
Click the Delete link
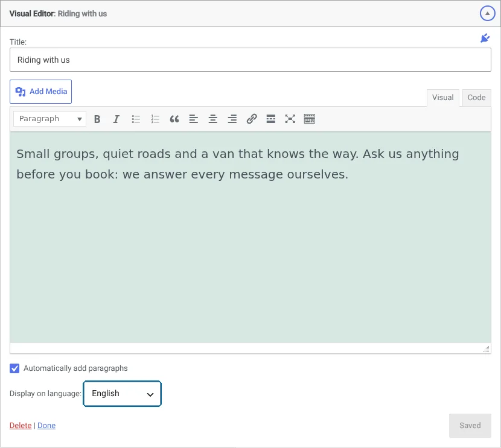21,425
